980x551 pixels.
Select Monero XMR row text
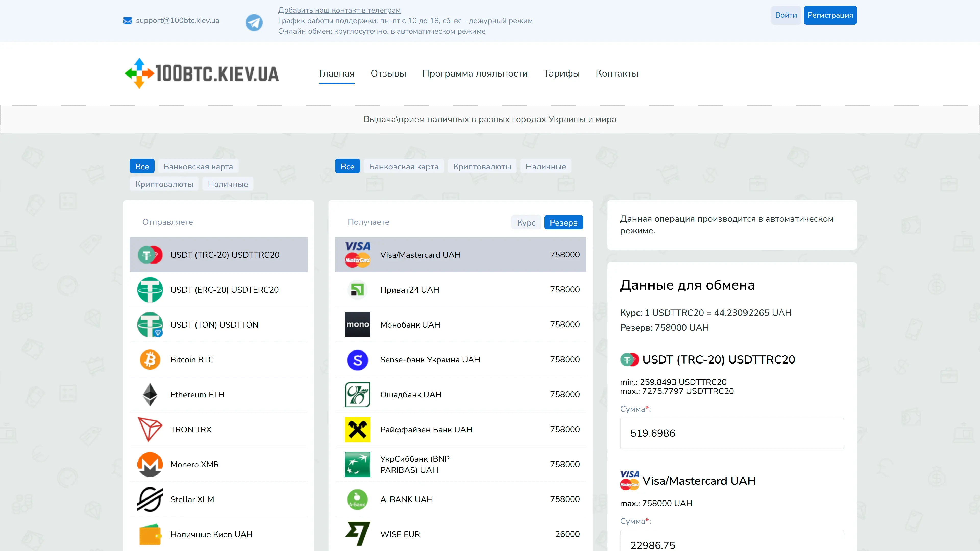tap(194, 465)
